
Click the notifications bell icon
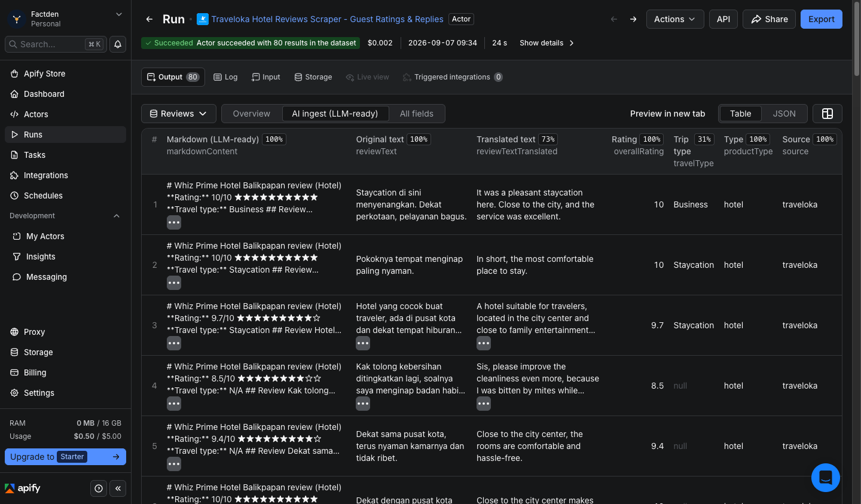118,44
